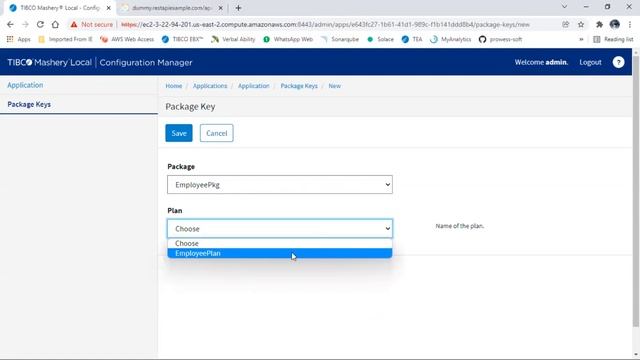This screenshot has width=640, height=360.
Task: Go back with the browser back arrow
Action: pyautogui.click(x=10, y=24)
